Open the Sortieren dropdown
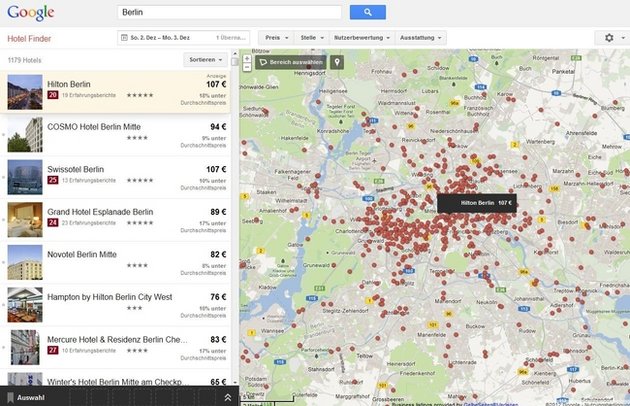Image resolution: width=630 pixels, height=406 pixels. point(206,60)
